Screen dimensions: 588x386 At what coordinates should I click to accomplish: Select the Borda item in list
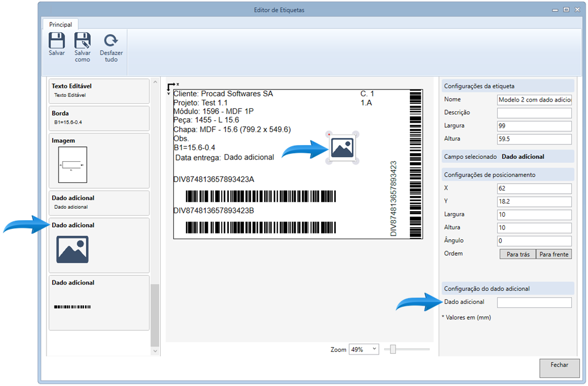(x=99, y=118)
